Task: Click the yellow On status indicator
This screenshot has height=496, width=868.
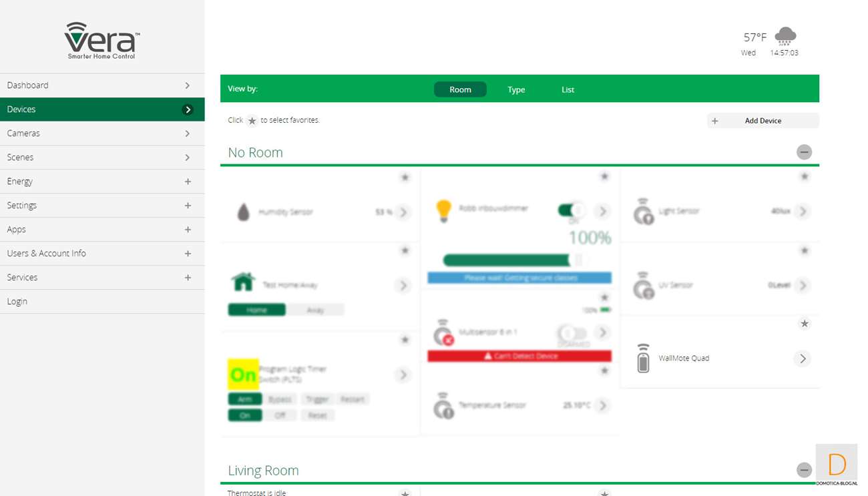Action: [x=243, y=375]
